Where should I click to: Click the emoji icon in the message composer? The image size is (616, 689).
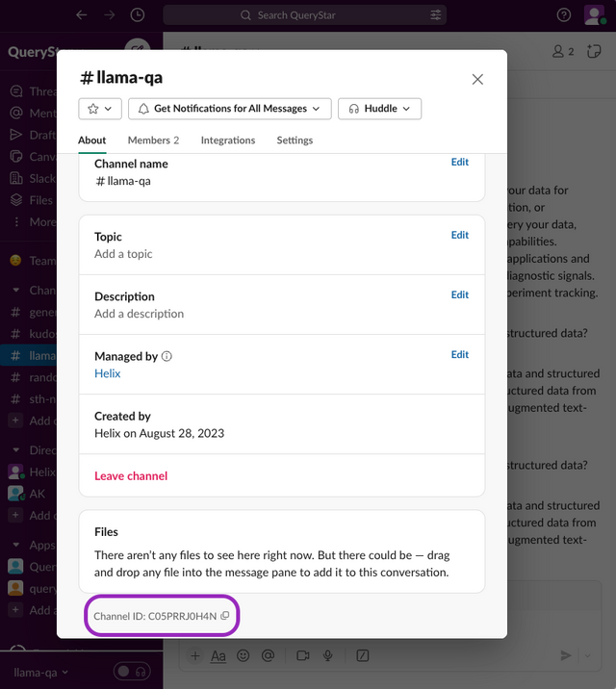click(244, 655)
